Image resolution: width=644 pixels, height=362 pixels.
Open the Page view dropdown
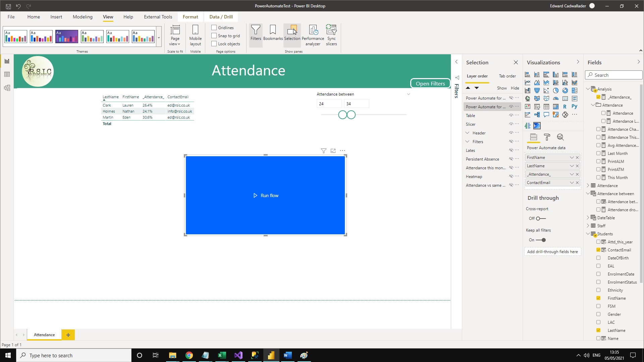click(x=175, y=35)
